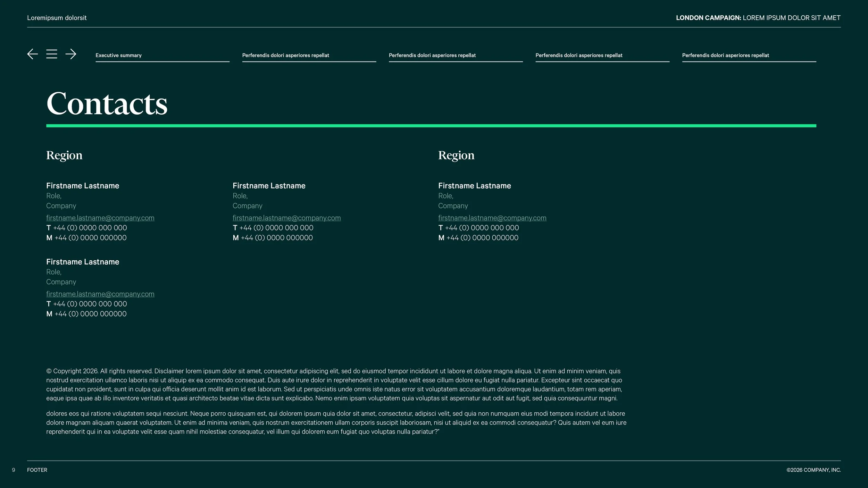Viewport: 868px width, 488px height.
Task: Click the ©2026 COMPANY, INC. footer text
Action: pos(813,470)
